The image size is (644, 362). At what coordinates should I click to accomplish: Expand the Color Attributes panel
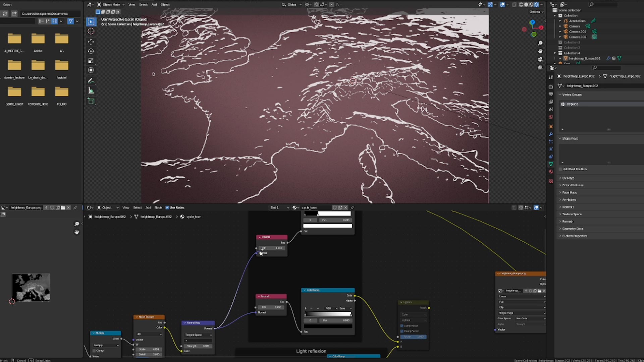pos(573,185)
